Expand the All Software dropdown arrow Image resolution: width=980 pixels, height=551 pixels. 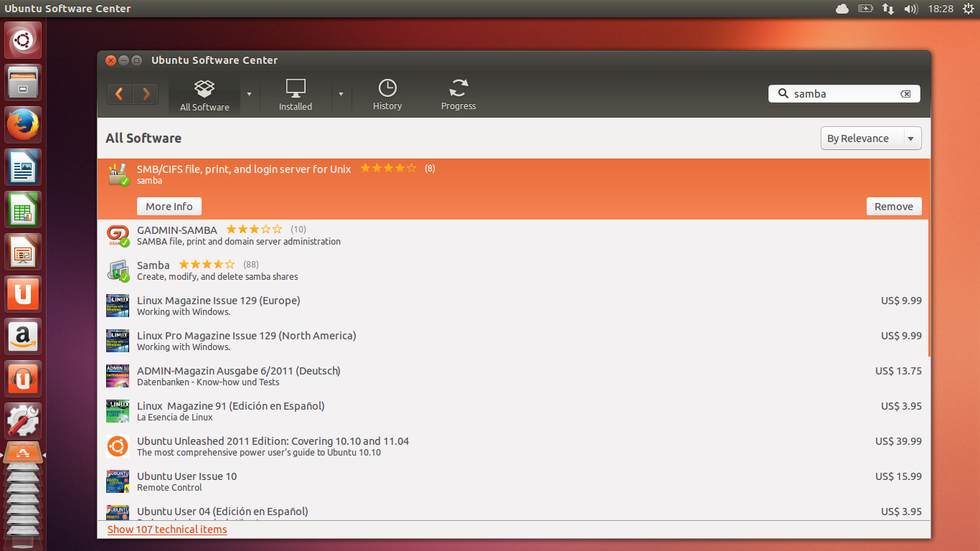[249, 94]
